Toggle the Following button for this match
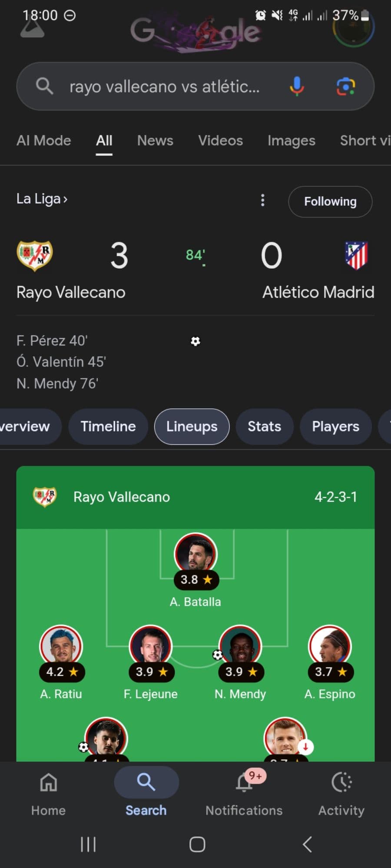Image resolution: width=391 pixels, height=868 pixels. [330, 201]
